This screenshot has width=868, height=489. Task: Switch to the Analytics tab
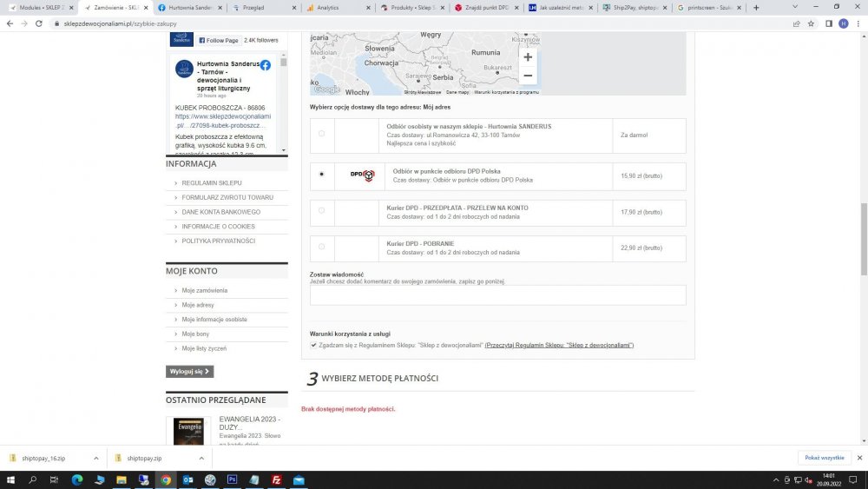(339, 8)
